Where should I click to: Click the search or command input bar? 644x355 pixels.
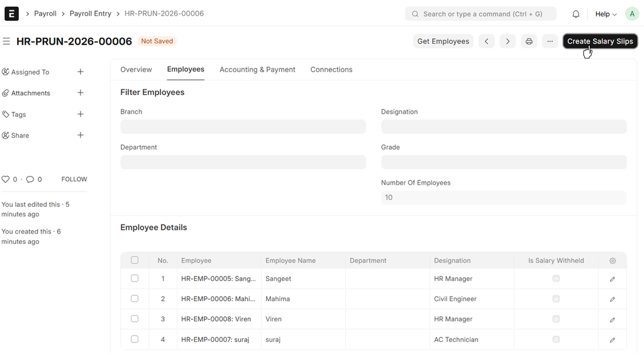pos(481,14)
